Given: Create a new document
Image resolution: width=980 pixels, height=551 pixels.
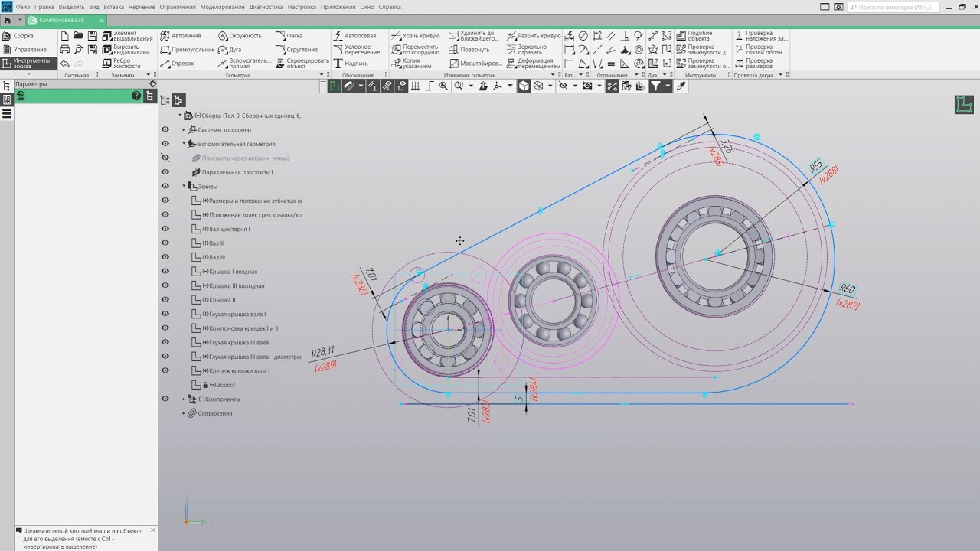Looking at the screenshot, I should [x=65, y=36].
